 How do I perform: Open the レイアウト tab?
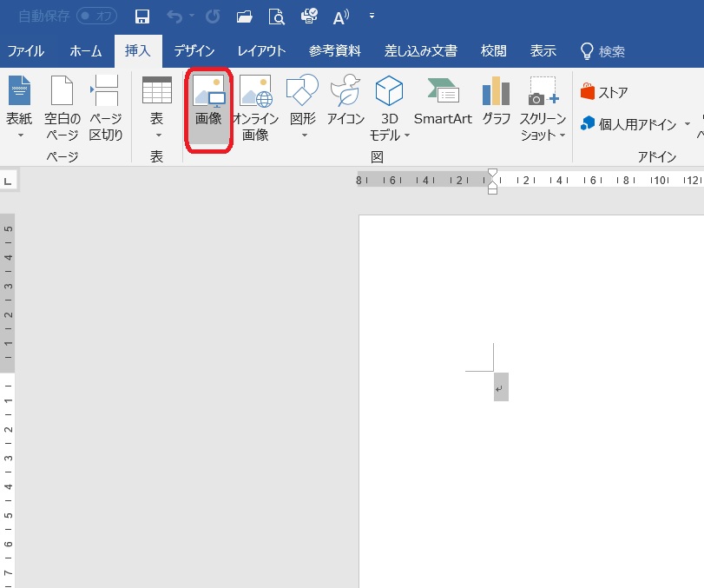click(261, 51)
